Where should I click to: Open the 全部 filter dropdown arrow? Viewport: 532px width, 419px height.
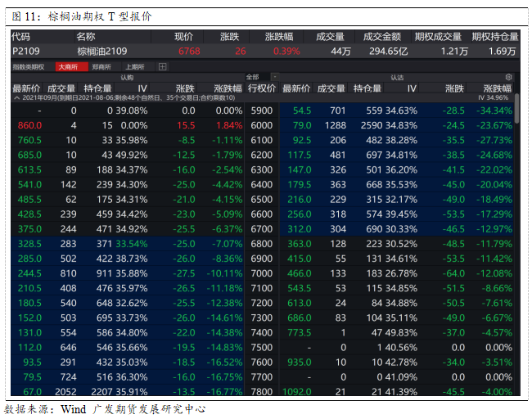275,77
